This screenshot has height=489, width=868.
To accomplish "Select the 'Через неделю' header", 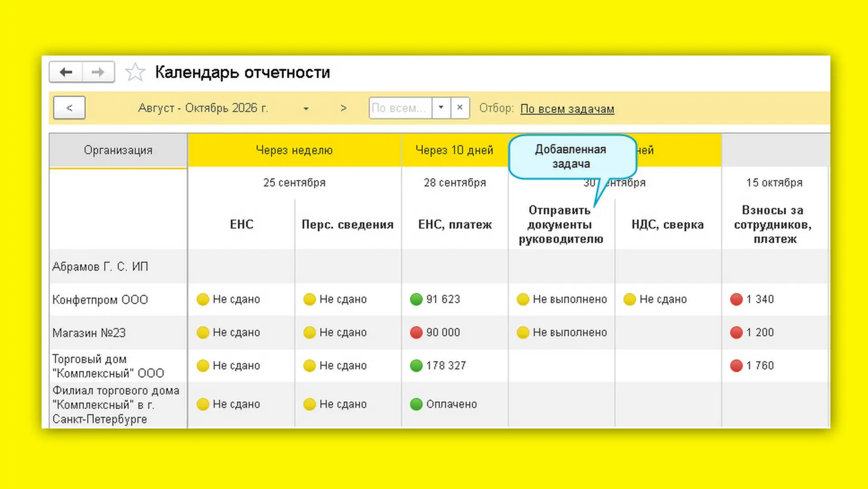I will tap(294, 150).
